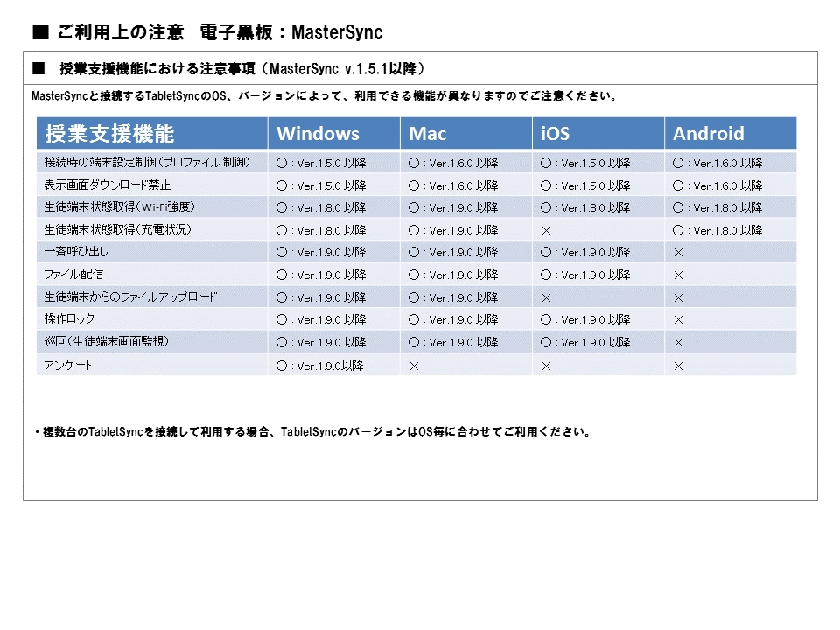Click the 授業支援機能 table header cell
Image resolution: width=840 pixels, height=630 pixels.
click(x=109, y=134)
